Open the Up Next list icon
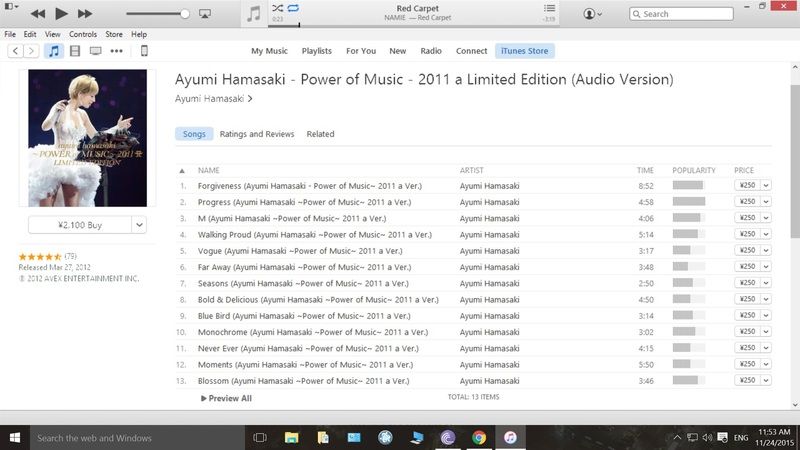This screenshot has height=450, width=800. [549, 8]
